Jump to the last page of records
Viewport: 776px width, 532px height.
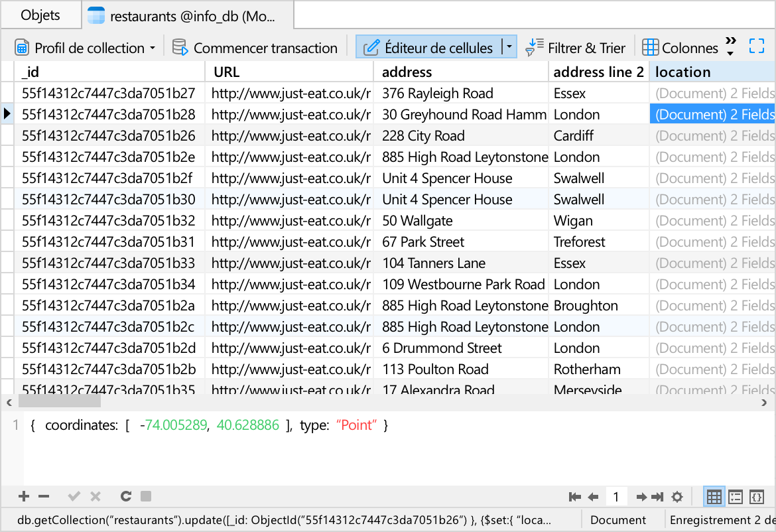tap(657, 497)
